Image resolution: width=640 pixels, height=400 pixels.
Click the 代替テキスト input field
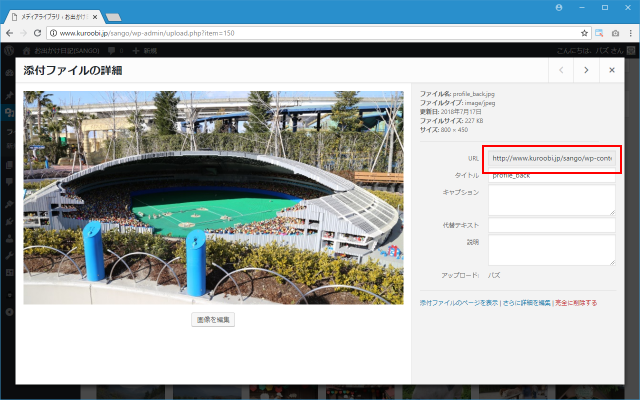coord(552,225)
